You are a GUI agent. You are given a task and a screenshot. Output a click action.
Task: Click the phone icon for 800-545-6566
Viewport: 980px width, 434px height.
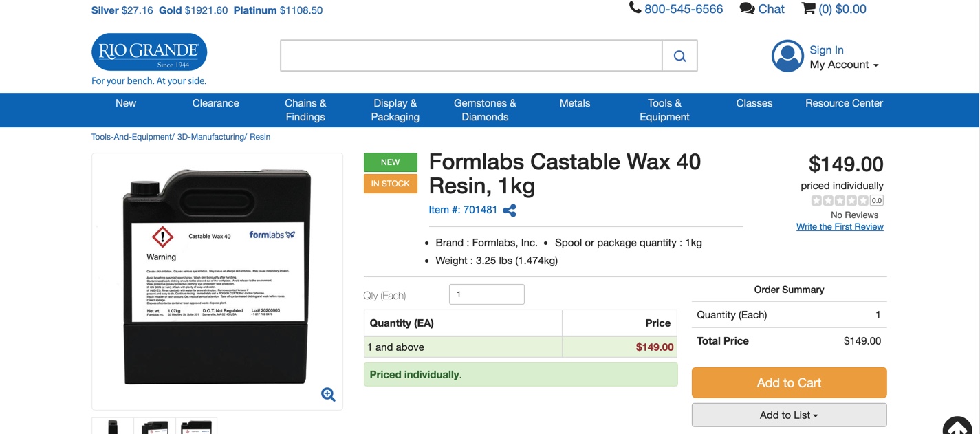pos(635,8)
